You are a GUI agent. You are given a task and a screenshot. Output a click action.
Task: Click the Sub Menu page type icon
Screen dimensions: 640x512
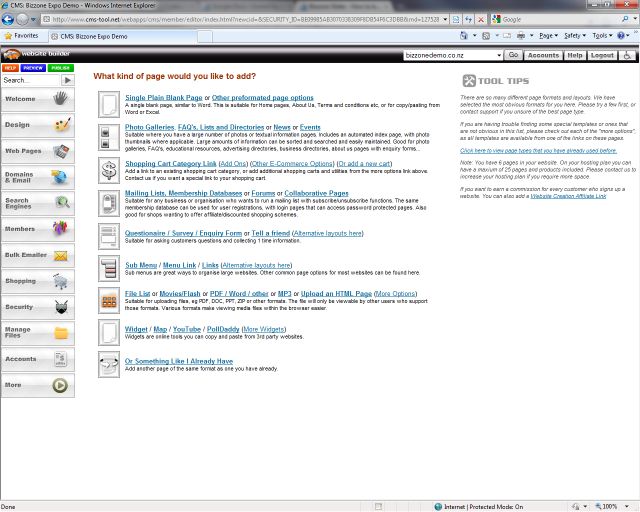tap(109, 269)
